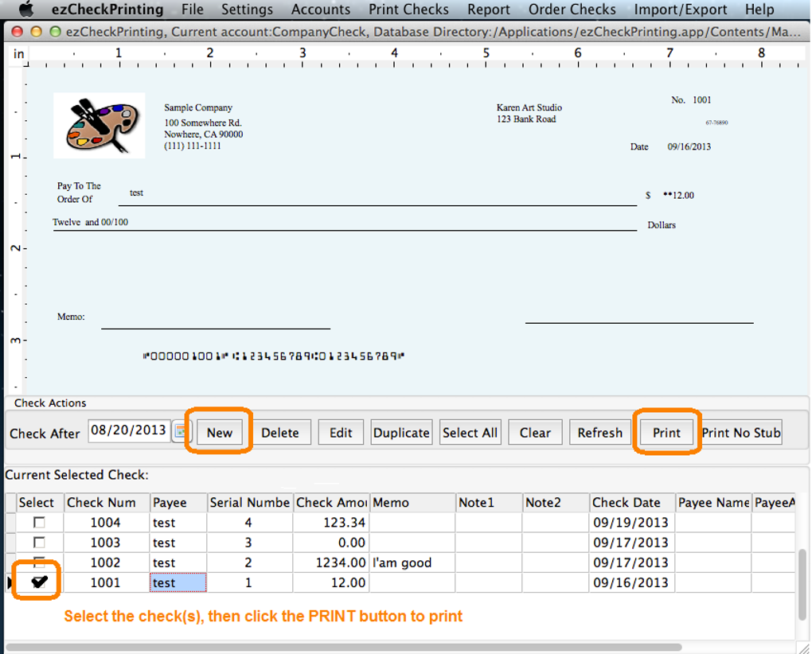Open the calendar date picker icon
Image resolution: width=812 pixels, height=654 pixels.
(x=180, y=431)
